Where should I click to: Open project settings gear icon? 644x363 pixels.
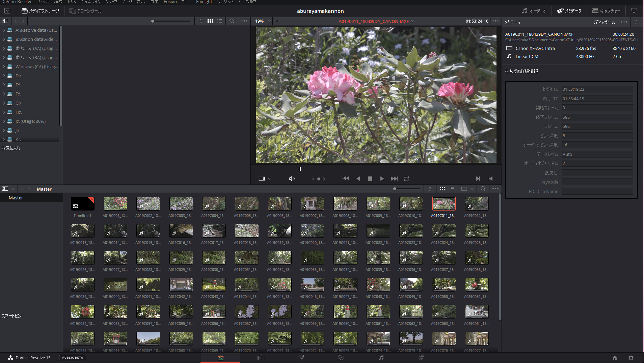[x=631, y=358]
